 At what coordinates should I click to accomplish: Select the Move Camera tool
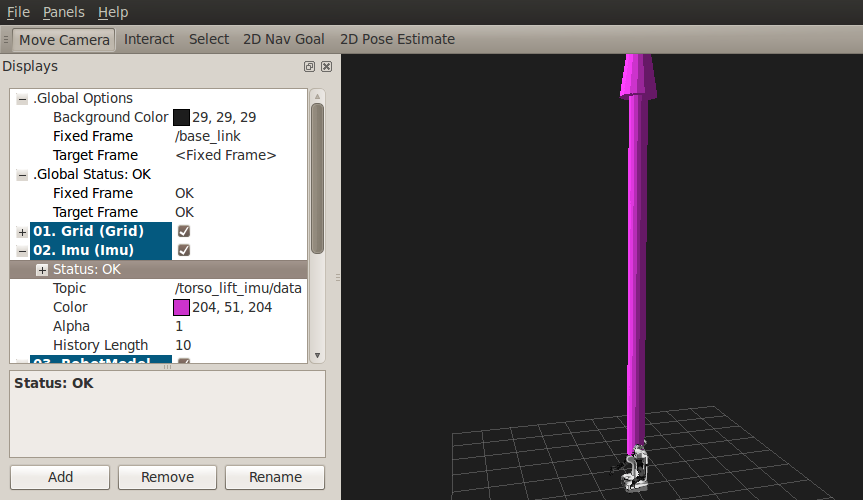pyautogui.click(x=65, y=39)
